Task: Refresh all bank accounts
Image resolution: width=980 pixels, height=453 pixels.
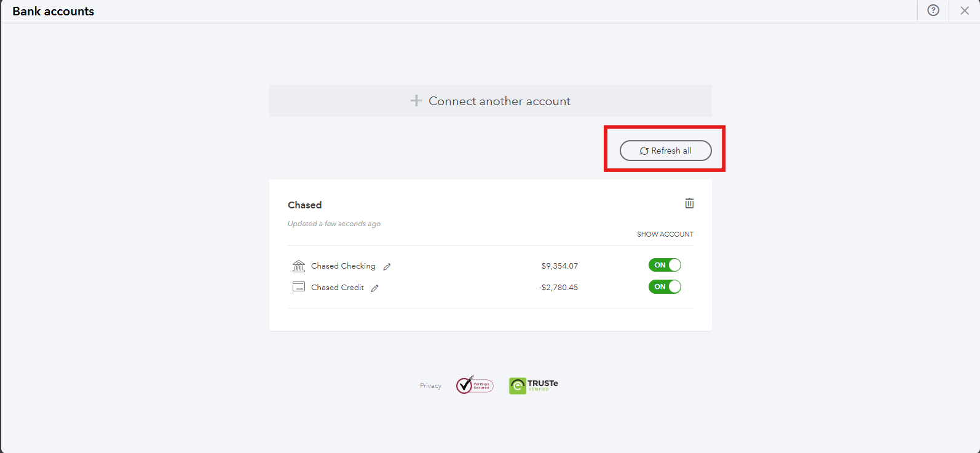Action: point(666,151)
